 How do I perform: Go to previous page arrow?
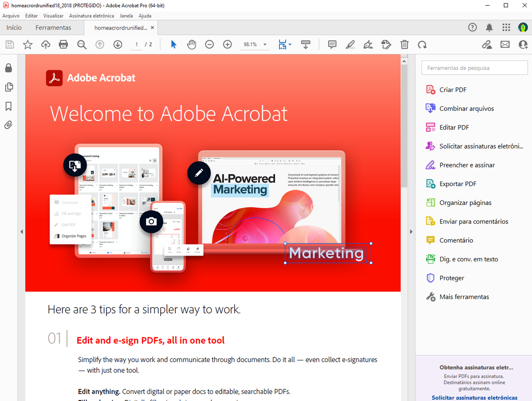[x=100, y=45]
